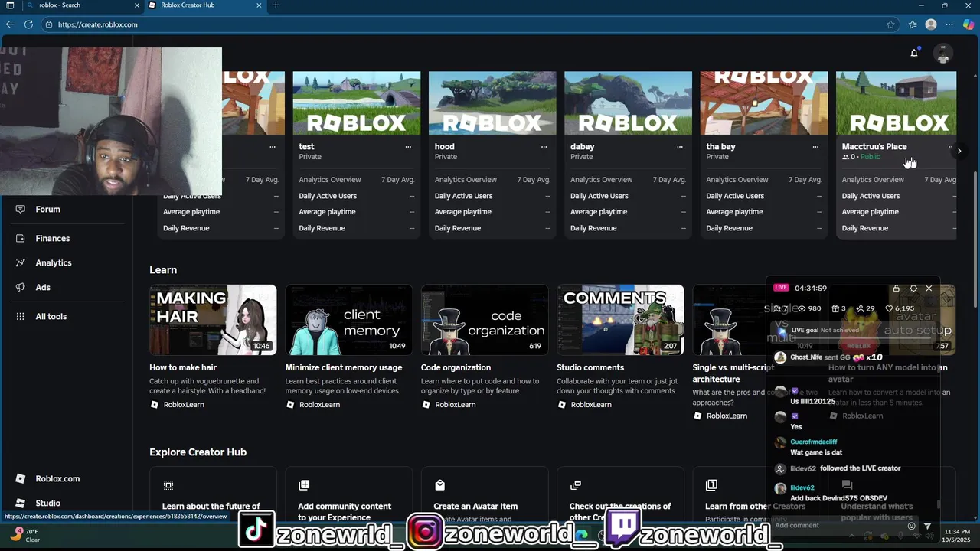Viewport: 980px width, 551px height.
Task: Open the tab actions menu icon in Edge
Action: click(10, 5)
